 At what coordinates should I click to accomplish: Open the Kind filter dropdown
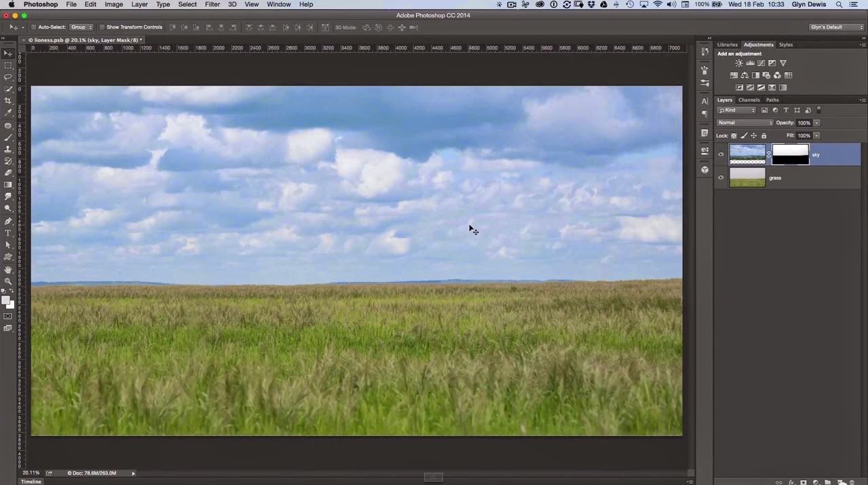736,109
